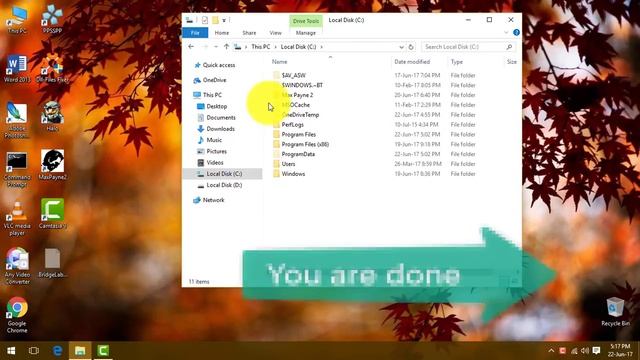640x360 pixels.
Task: Open Explorer Help with the question icon
Action: 516,33
